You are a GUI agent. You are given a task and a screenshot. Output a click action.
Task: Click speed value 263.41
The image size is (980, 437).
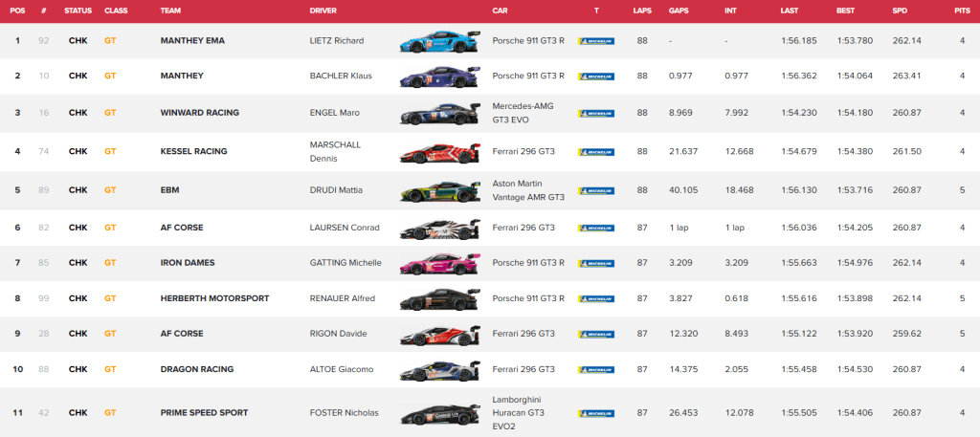click(907, 76)
